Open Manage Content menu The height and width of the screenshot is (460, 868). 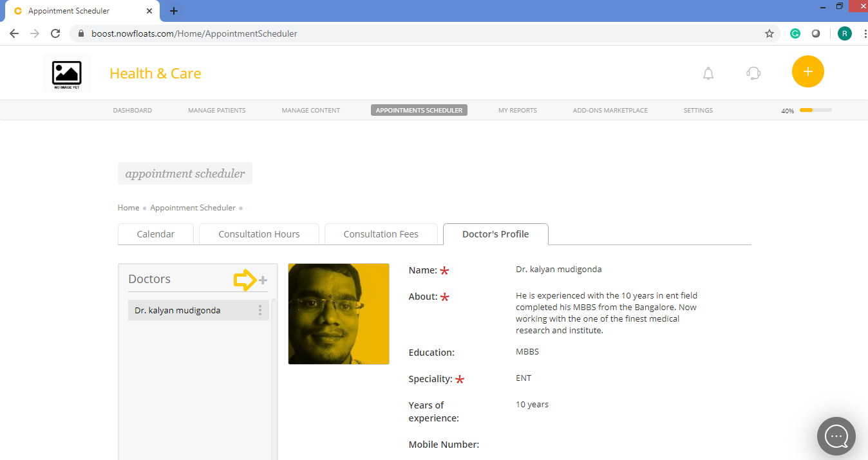[311, 111]
